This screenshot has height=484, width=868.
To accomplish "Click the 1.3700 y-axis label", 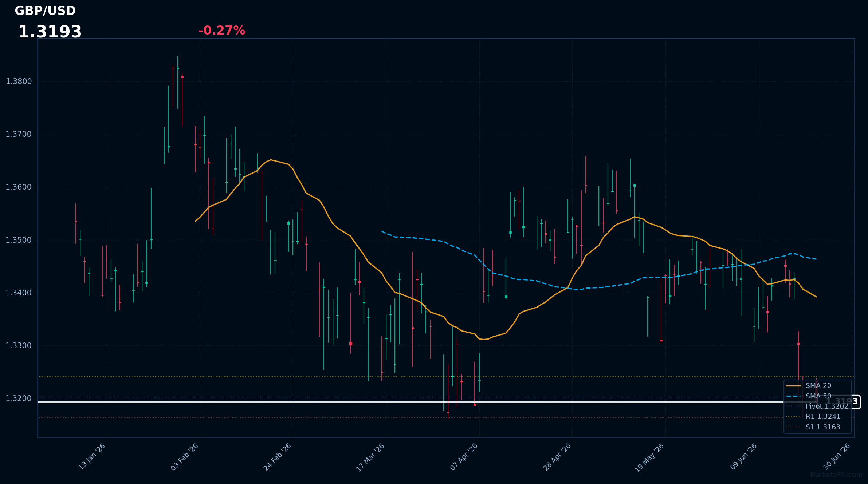I will (x=19, y=134).
